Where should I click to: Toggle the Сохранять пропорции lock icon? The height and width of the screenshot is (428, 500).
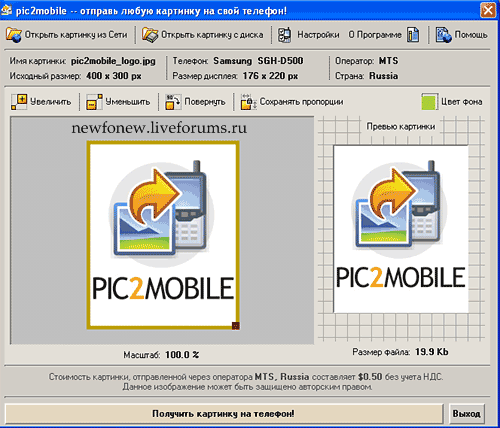[x=249, y=102]
